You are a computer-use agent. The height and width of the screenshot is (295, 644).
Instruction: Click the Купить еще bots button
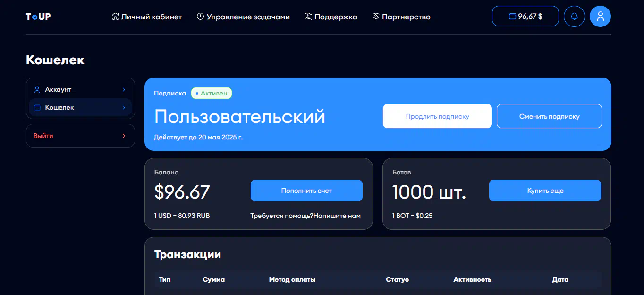pyautogui.click(x=545, y=191)
